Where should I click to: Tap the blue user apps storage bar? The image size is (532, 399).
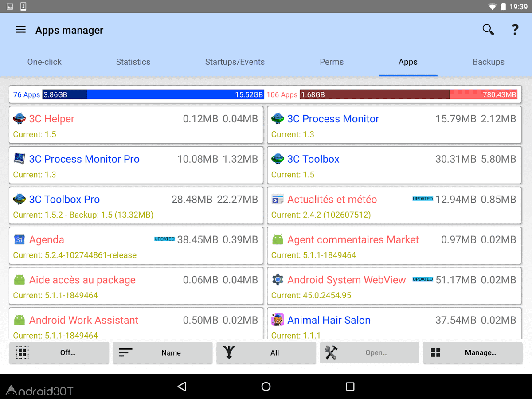153,94
